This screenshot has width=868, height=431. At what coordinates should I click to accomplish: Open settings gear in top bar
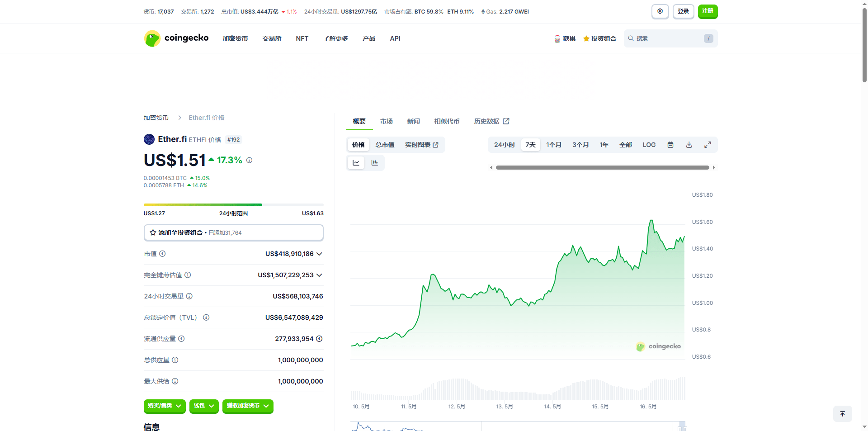click(660, 11)
